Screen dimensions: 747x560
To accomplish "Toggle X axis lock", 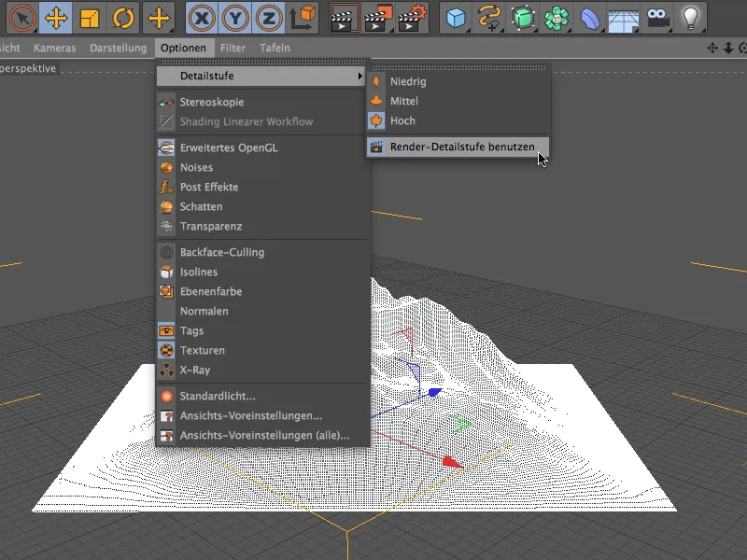I will (202, 18).
